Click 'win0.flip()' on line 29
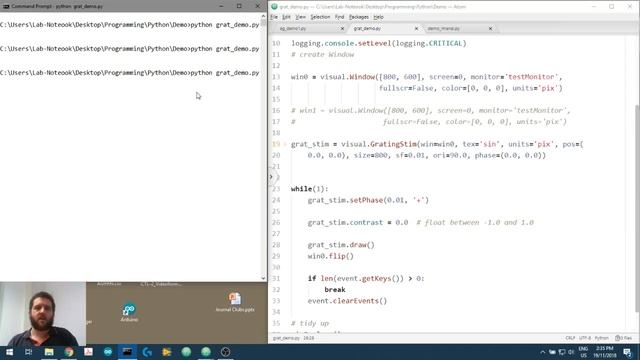Image resolution: width=640 pixels, height=360 pixels. click(330, 256)
